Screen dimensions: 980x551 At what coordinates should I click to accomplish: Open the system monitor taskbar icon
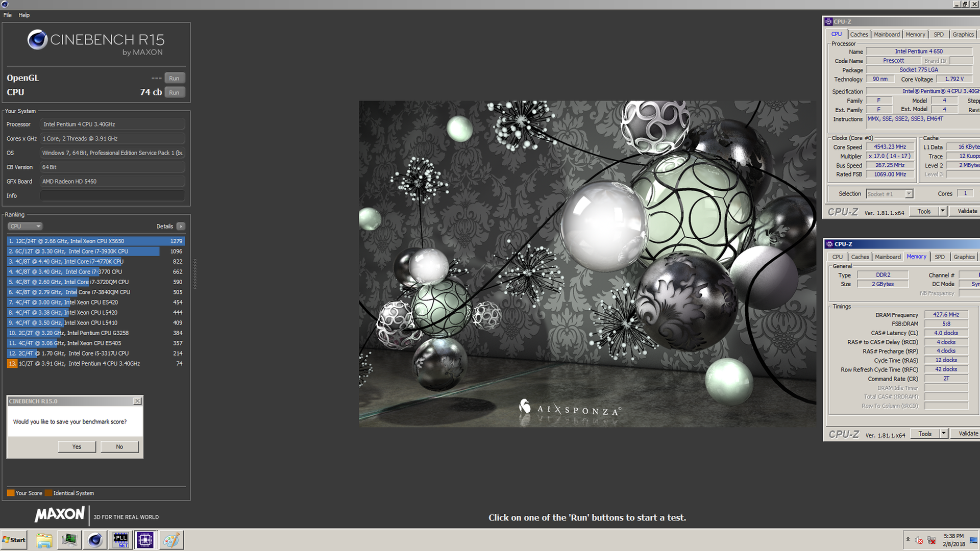(x=69, y=540)
